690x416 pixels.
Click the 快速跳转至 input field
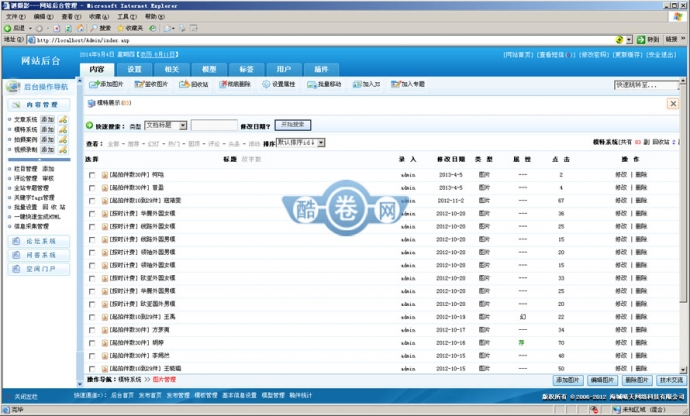[646, 85]
